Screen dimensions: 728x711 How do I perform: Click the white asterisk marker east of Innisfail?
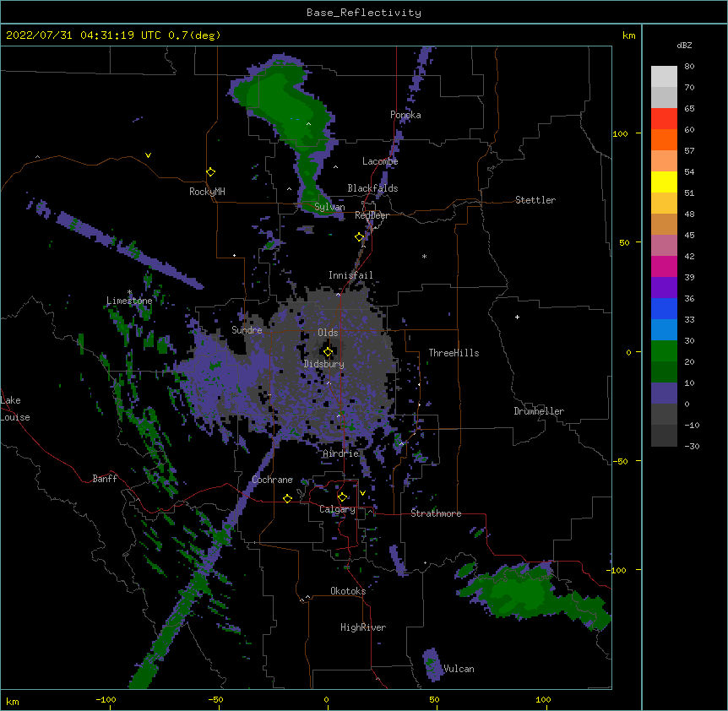424,256
